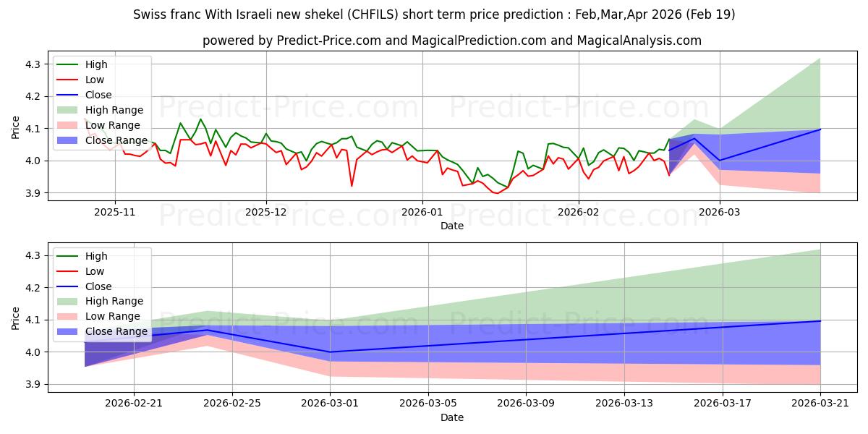Click the green High legend line in top chart
Image resolution: width=868 pixels, height=434 pixels.
69,65
